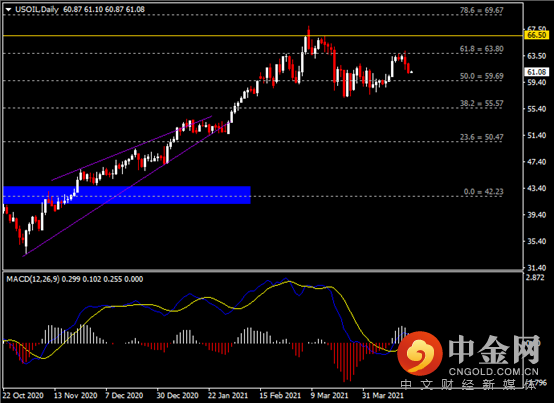The width and height of the screenshot is (554, 403).
Task: Select the Fibonacci label 61.8 = 63.80
Action: [x=482, y=49]
